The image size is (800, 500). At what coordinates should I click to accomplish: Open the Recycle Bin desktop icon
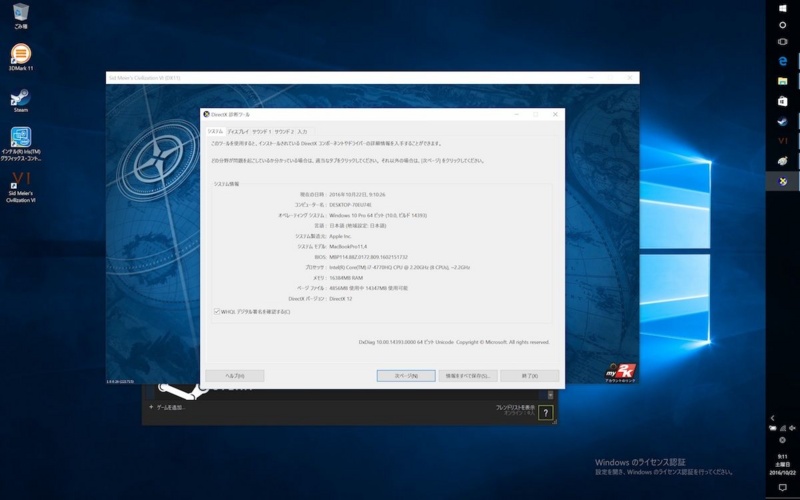pos(20,16)
